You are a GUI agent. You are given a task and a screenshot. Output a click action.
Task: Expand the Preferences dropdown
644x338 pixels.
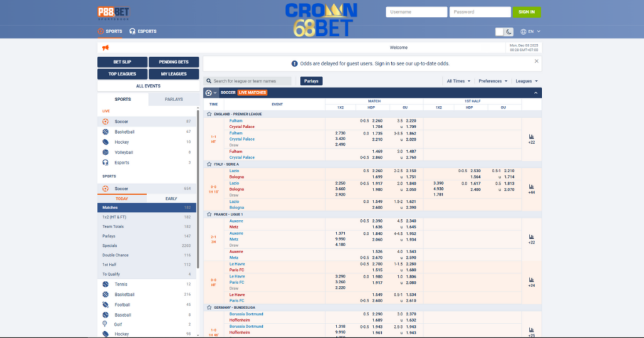tap(493, 81)
